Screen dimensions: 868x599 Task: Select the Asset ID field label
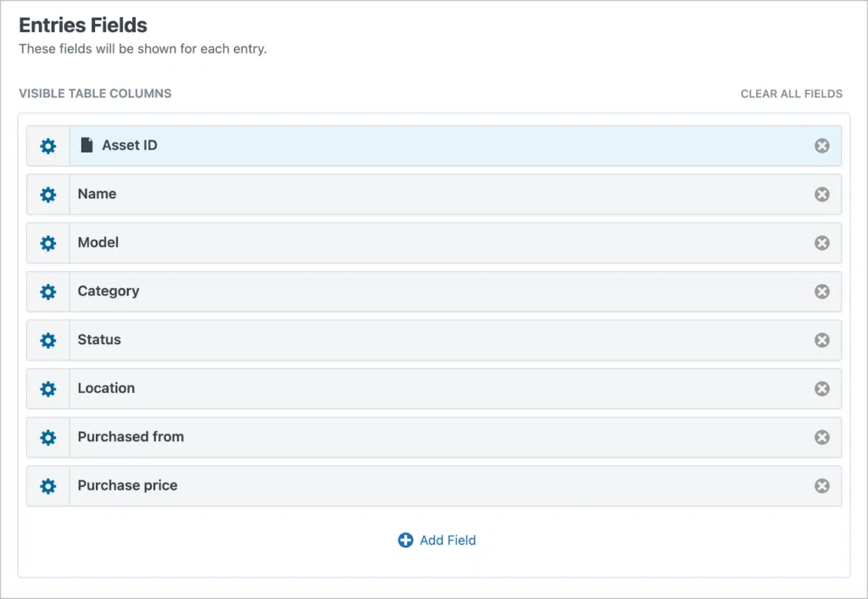pyautogui.click(x=130, y=145)
